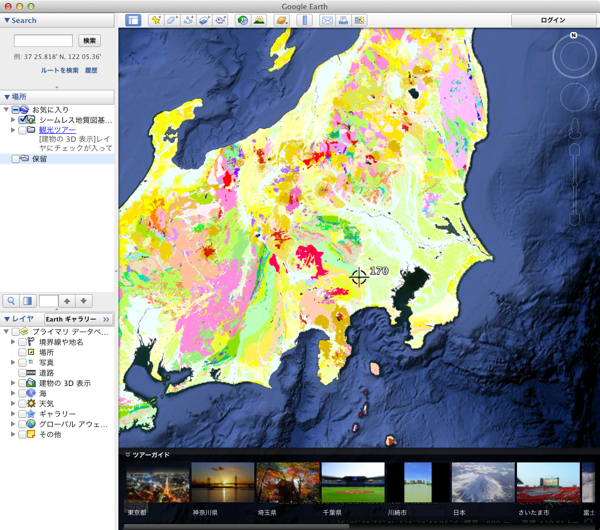Check the 保留 checkbox
Image resolution: width=600 pixels, height=530 pixels.
point(15,158)
